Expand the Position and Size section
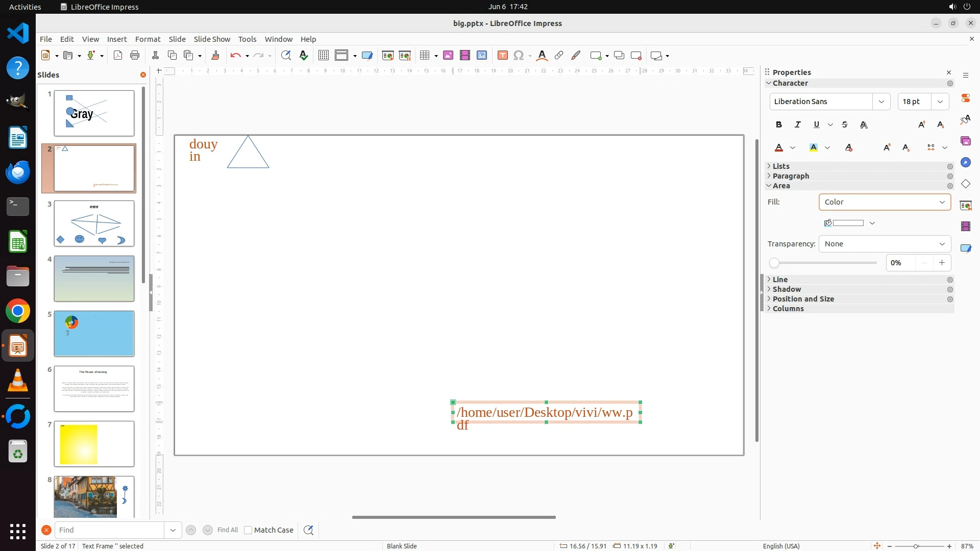Screen dimensions: 980x551 803,299
